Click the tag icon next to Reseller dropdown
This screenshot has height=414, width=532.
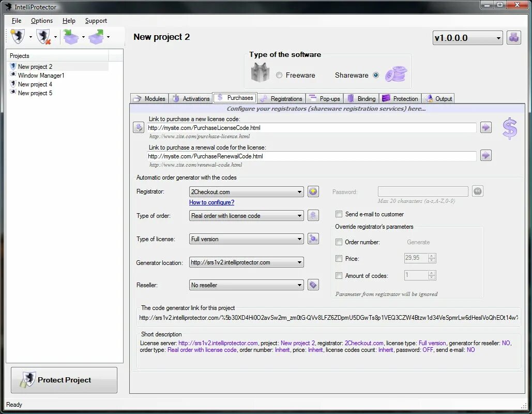pos(313,285)
